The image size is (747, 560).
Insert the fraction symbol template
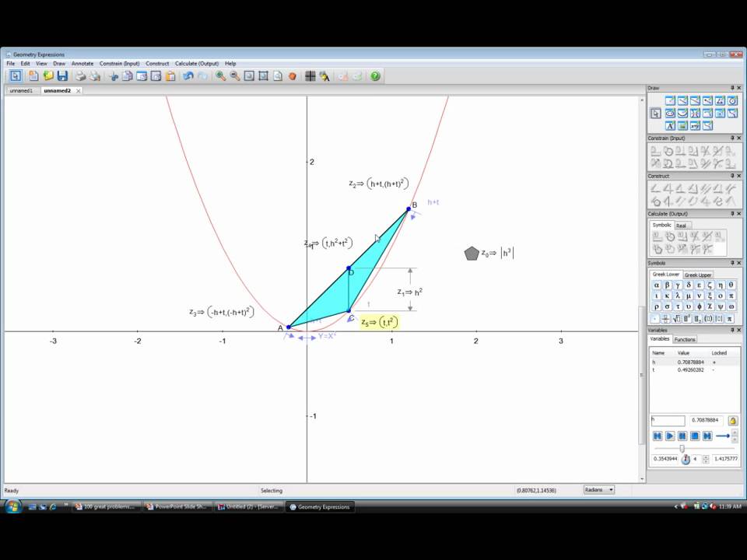point(666,319)
